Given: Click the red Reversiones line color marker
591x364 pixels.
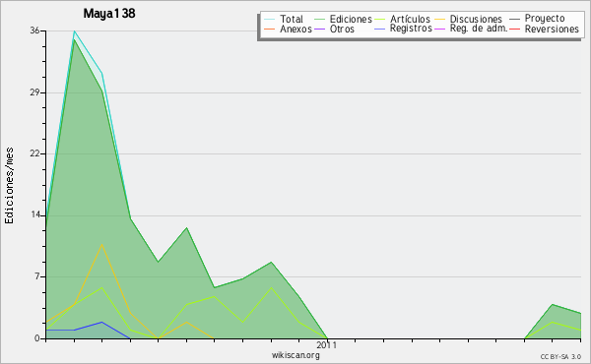Looking at the screenshot, I should point(514,29).
